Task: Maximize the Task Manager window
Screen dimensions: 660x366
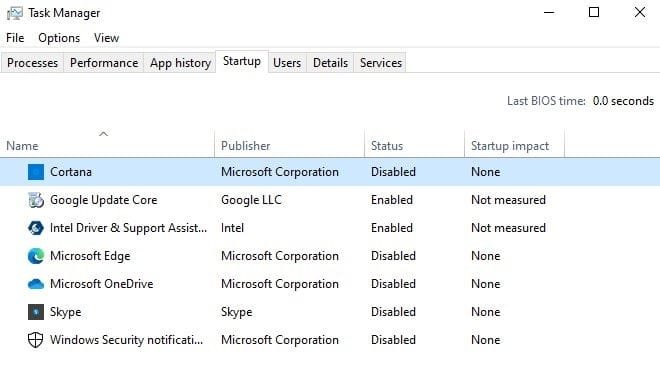Action: 594,13
